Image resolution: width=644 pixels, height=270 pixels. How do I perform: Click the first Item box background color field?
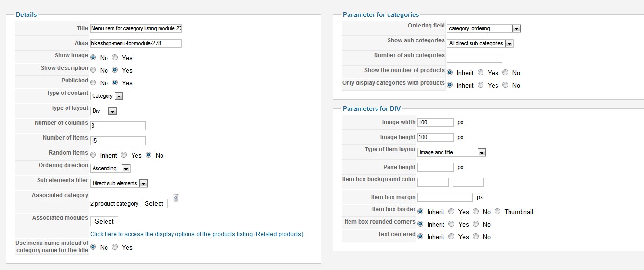(433, 182)
